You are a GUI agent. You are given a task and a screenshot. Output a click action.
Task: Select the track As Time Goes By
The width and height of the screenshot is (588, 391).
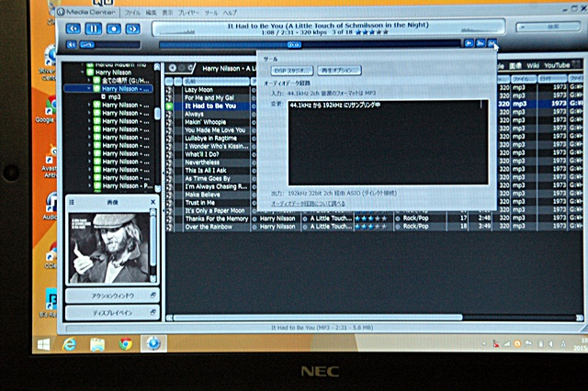tap(208, 179)
